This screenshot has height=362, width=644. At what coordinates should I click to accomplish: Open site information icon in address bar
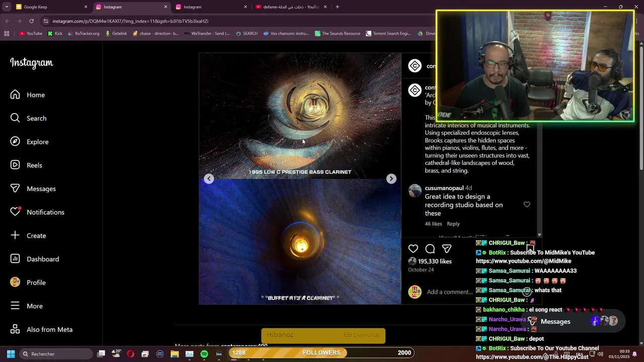(46, 21)
